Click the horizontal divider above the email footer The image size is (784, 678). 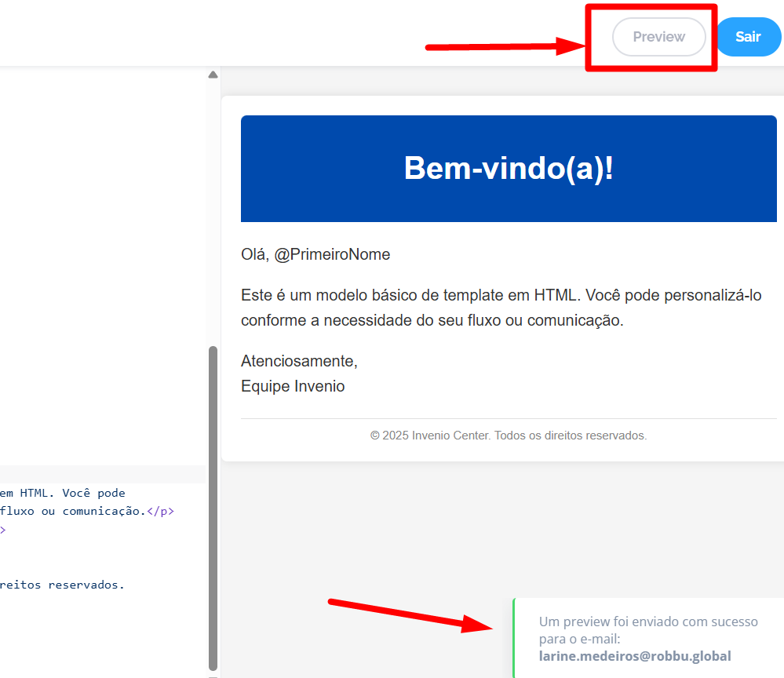pos(509,418)
